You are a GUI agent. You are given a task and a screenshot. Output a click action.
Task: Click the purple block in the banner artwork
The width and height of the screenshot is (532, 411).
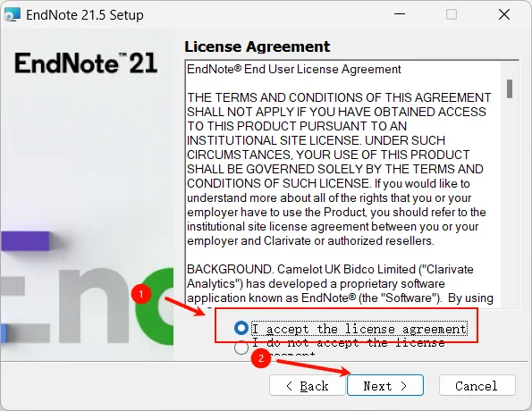[25, 240]
